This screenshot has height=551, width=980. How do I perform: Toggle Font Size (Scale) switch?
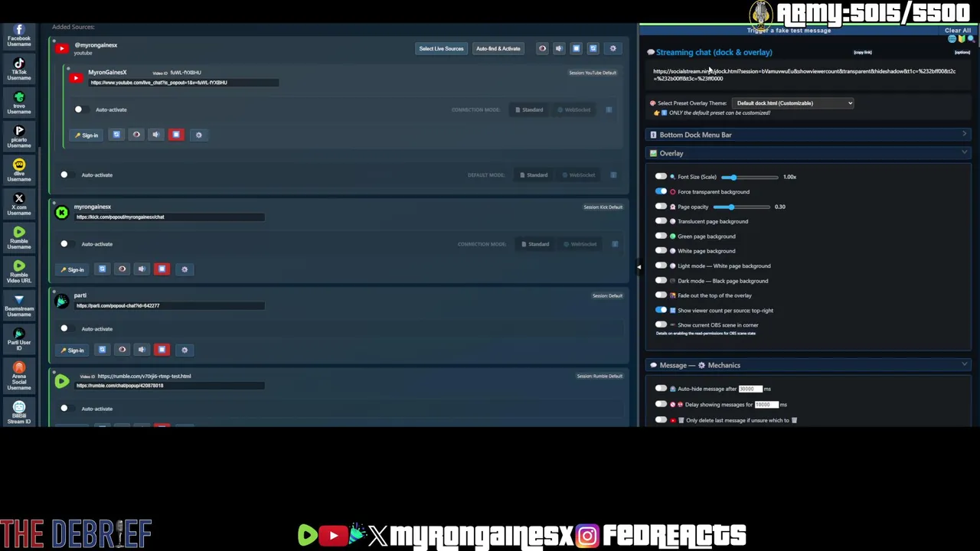(661, 177)
